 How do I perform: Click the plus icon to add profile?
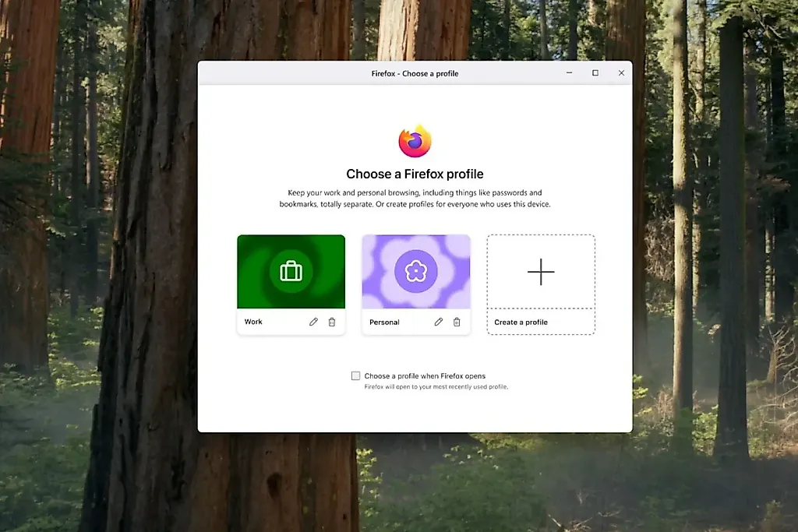pyautogui.click(x=541, y=272)
